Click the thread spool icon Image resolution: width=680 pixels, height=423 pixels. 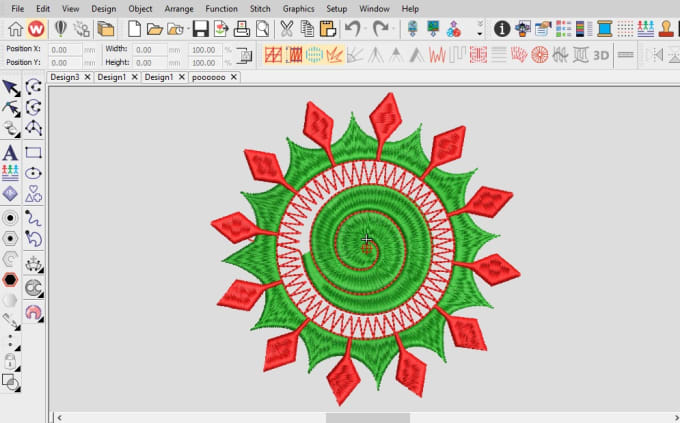[601, 29]
